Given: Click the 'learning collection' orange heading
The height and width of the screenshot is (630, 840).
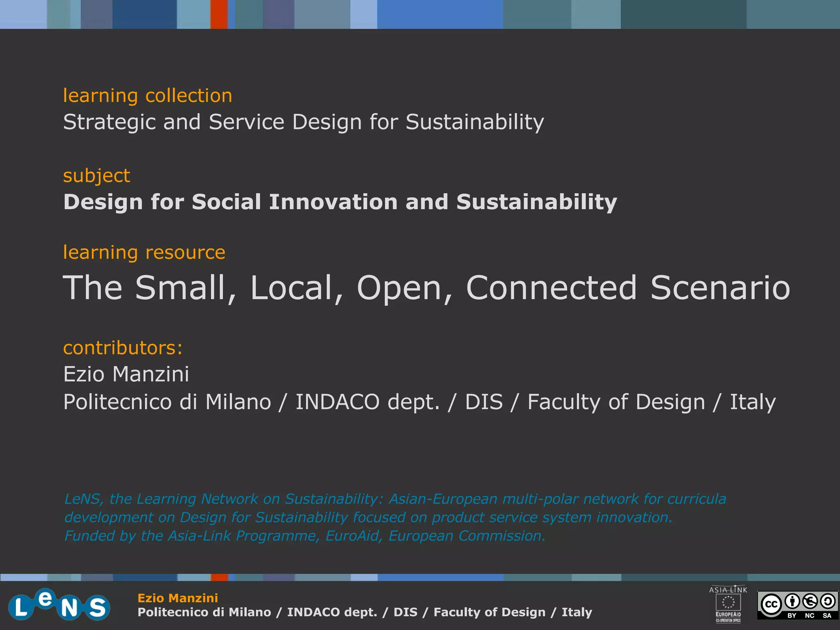Looking at the screenshot, I should click(x=148, y=96).
